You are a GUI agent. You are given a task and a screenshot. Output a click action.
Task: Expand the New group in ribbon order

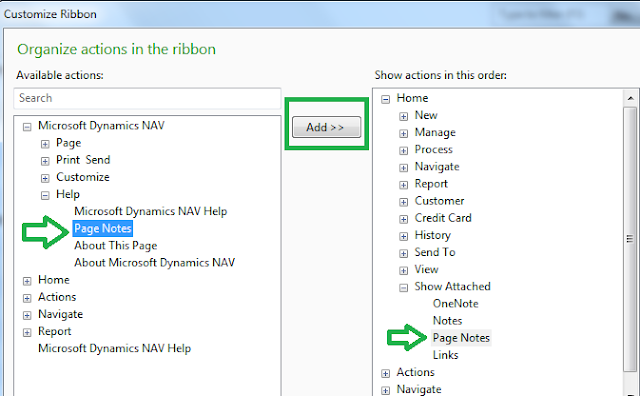pos(403,117)
